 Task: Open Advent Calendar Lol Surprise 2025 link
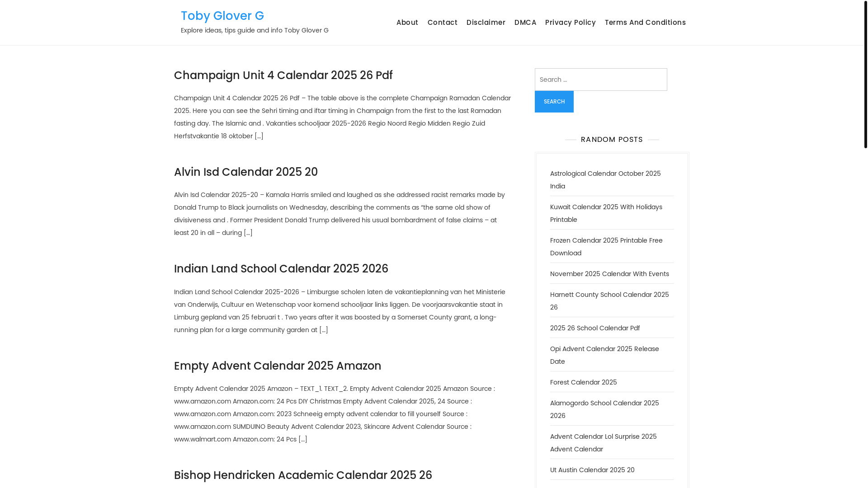[604, 443]
